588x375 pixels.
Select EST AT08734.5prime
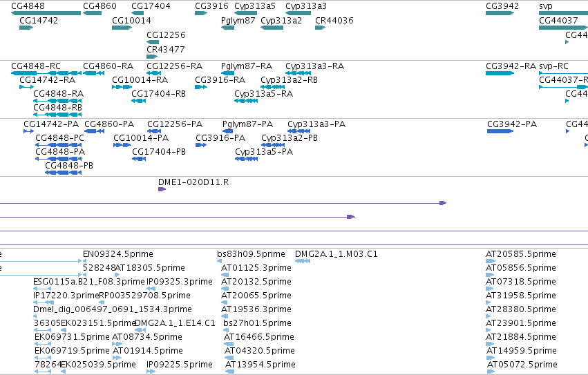coord(117,344)
